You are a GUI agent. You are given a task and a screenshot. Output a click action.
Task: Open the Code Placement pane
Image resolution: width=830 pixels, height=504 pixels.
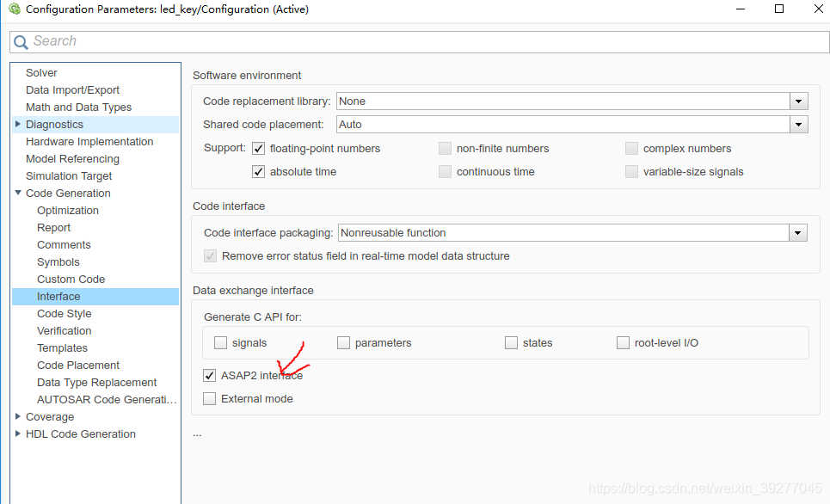click(78, 366)
